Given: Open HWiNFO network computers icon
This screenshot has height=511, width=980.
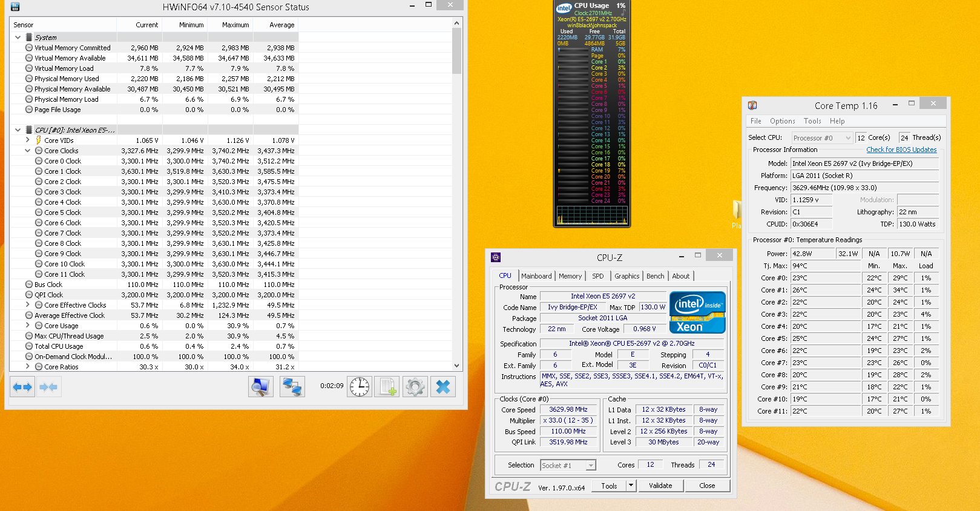Looking at the screenshot, I should (x=292, y=387).
